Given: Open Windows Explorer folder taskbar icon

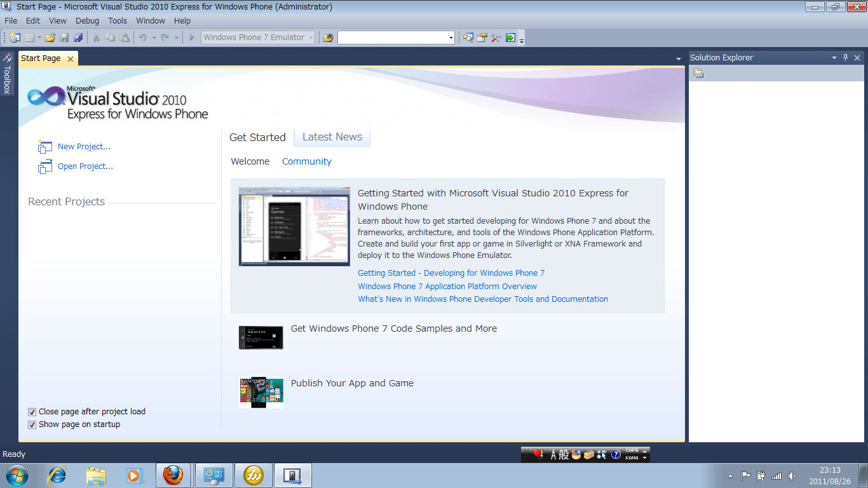Looking at the screenshot, I should (96, 475).
